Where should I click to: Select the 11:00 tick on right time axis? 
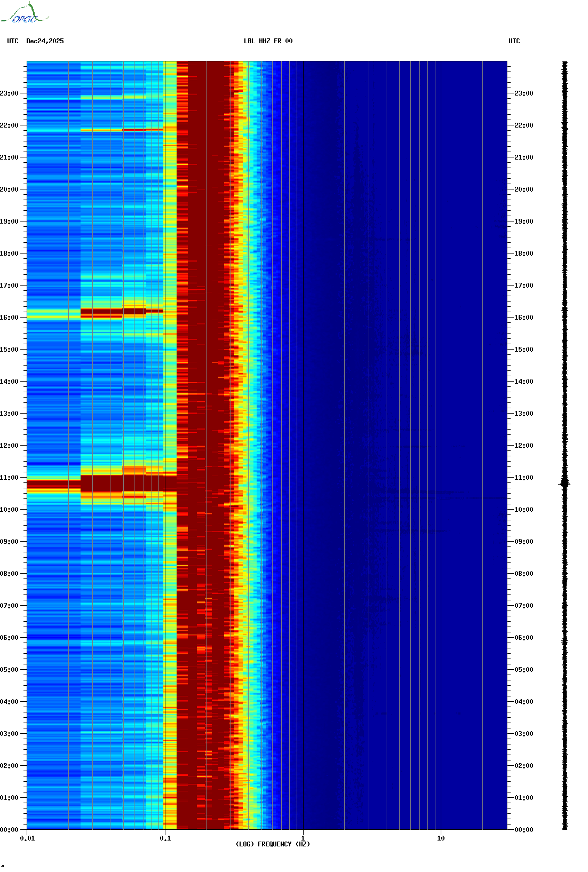(x=523, y=478)
